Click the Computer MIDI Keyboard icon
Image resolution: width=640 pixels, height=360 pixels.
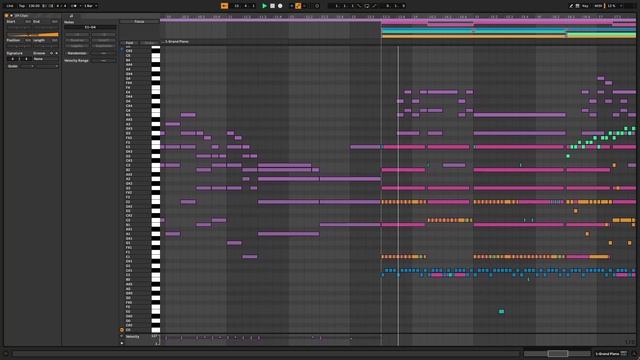click(x=578, y=6)
